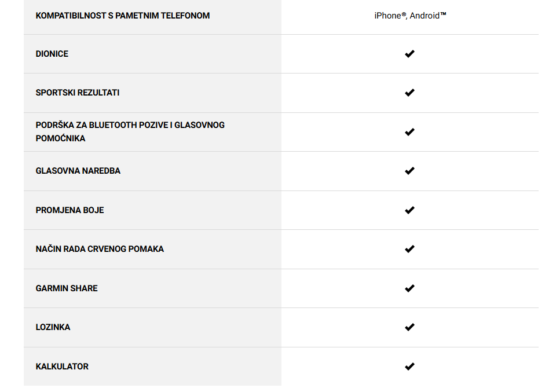The image size is (556, 392).
Task: Click the Način rada crvenog pomaka label
Action: click(x=100, y=249)
